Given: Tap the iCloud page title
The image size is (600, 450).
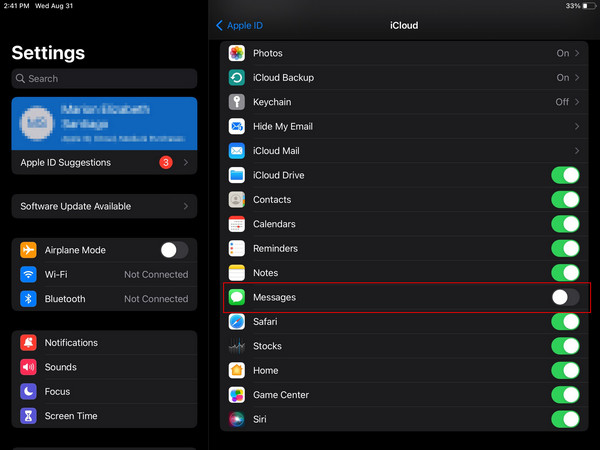Looking at the screenshot, I should [404, 26].
